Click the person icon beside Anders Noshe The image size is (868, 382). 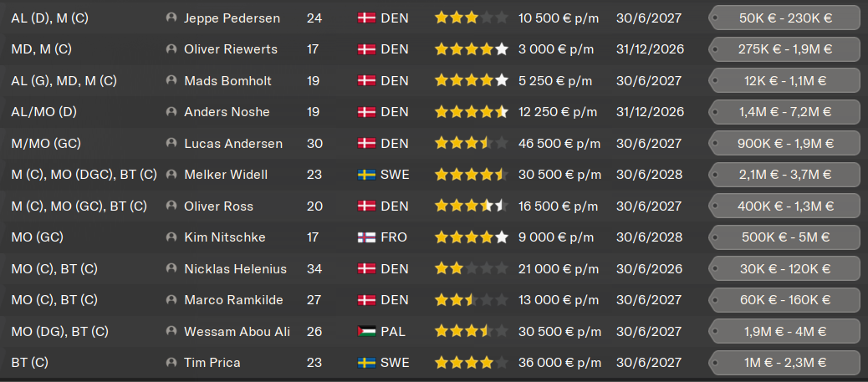click(x=171, y=112)
